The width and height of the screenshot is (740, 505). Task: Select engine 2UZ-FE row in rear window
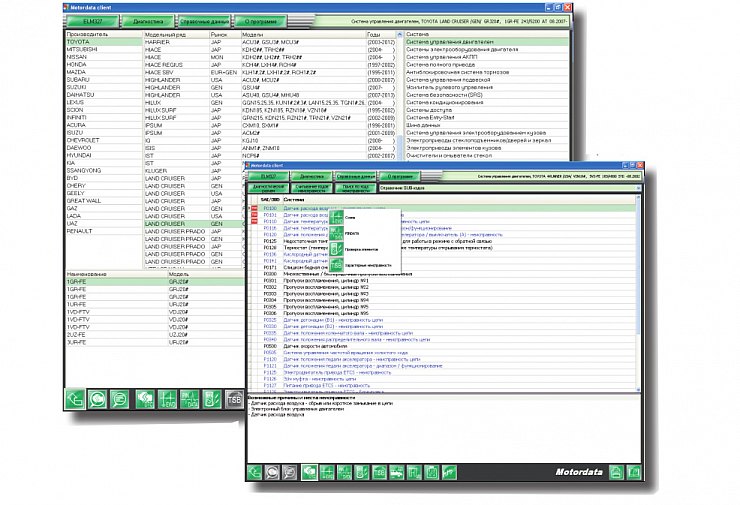point(155,335)
